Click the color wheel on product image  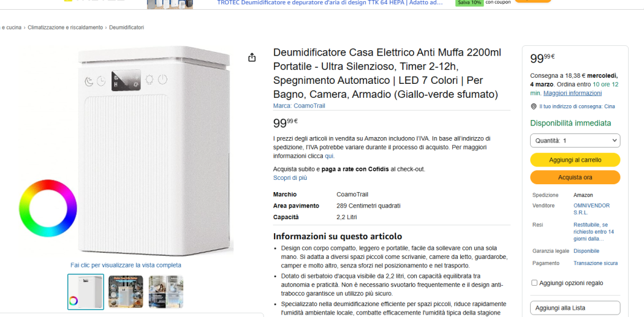(48, 208)
